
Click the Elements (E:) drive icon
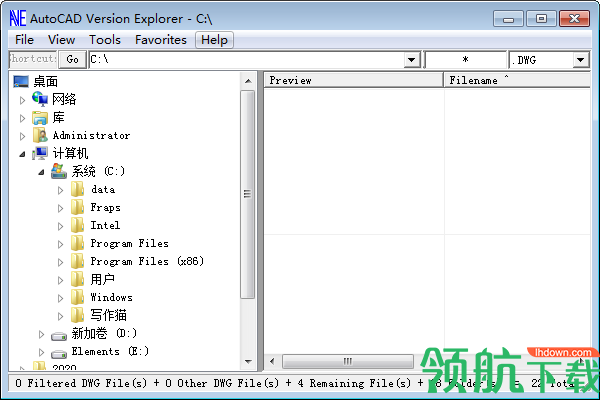[59, 354]
